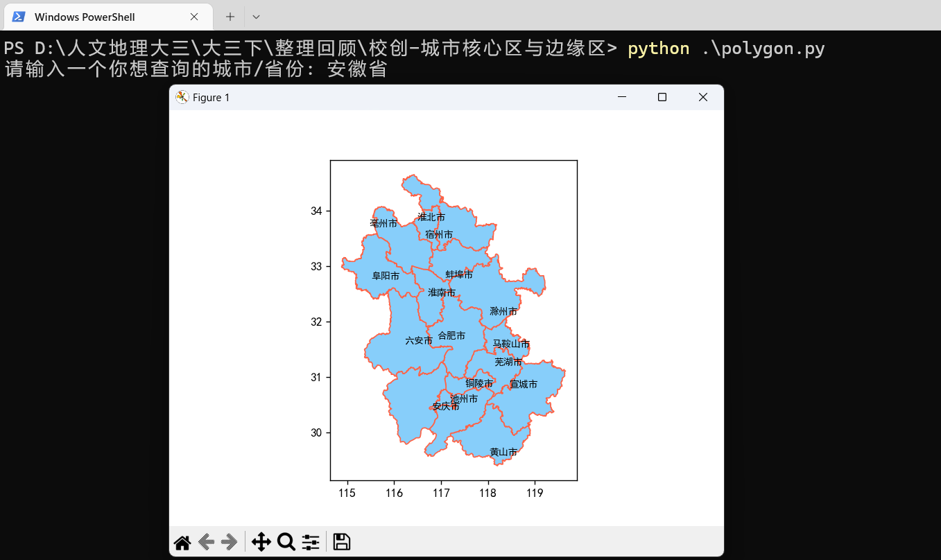Close the Figure 1 window
941x560 pixels.
pos(702,98)
